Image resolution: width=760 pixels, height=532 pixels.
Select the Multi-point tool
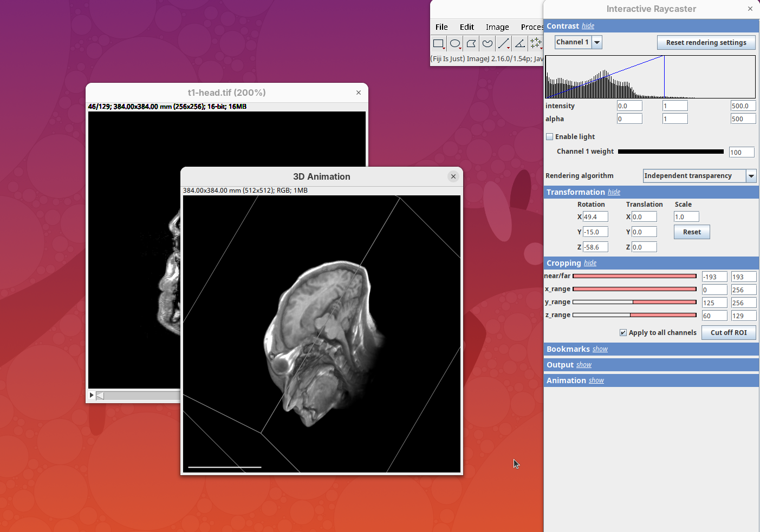point(536,43)
